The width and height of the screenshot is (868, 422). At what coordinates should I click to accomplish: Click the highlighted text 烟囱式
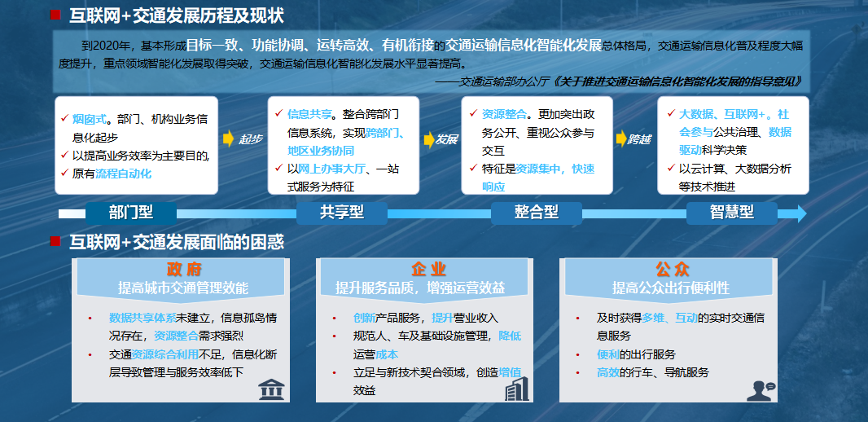(89, 118)
